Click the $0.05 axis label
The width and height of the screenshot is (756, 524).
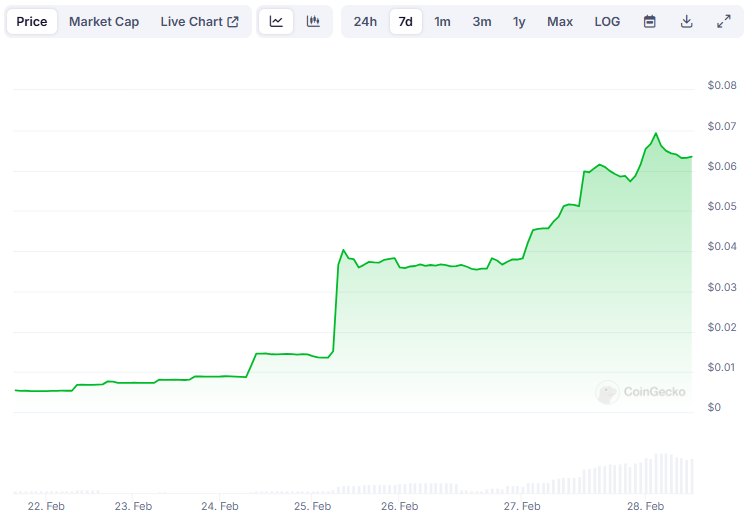click(x=722, y=206)
